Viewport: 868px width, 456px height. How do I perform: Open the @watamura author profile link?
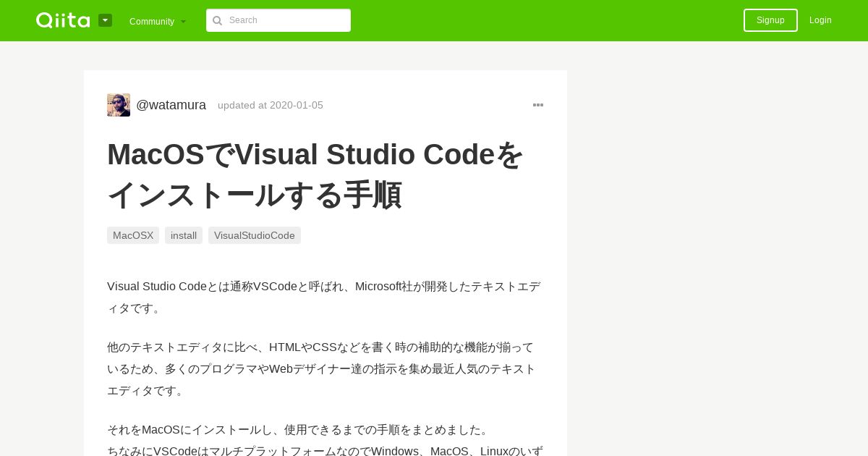coord(171,105)
